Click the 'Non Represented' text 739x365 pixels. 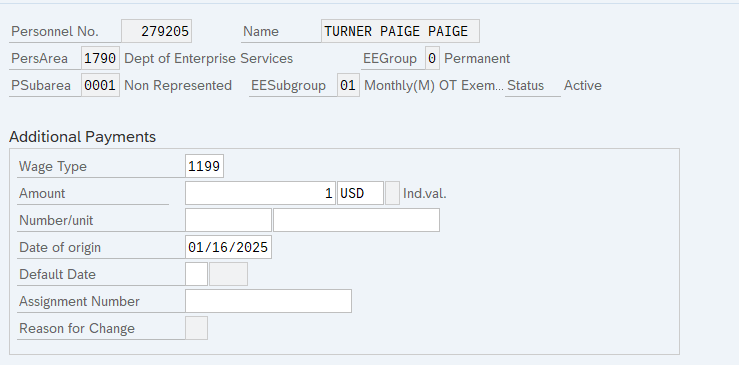(178, 85)
